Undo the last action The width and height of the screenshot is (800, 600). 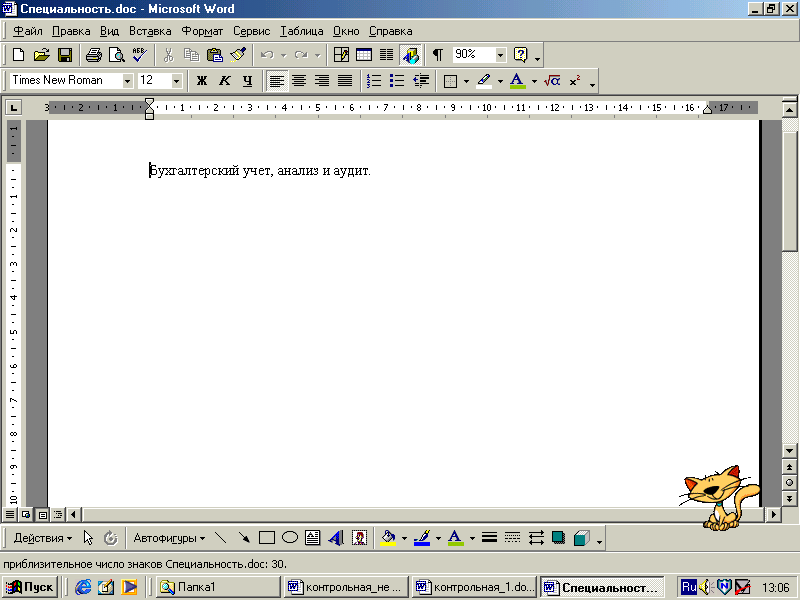coord(267,55)
